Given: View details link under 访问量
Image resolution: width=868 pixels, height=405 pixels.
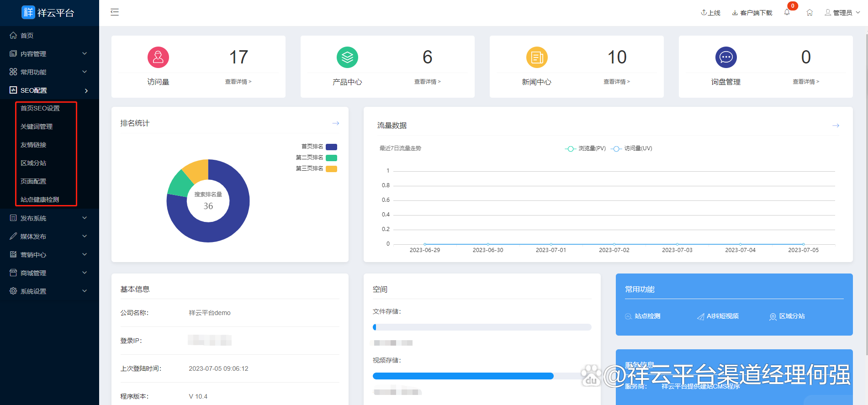Looking at the screenshot, I should pyautogui.click(x=238, y=82).
